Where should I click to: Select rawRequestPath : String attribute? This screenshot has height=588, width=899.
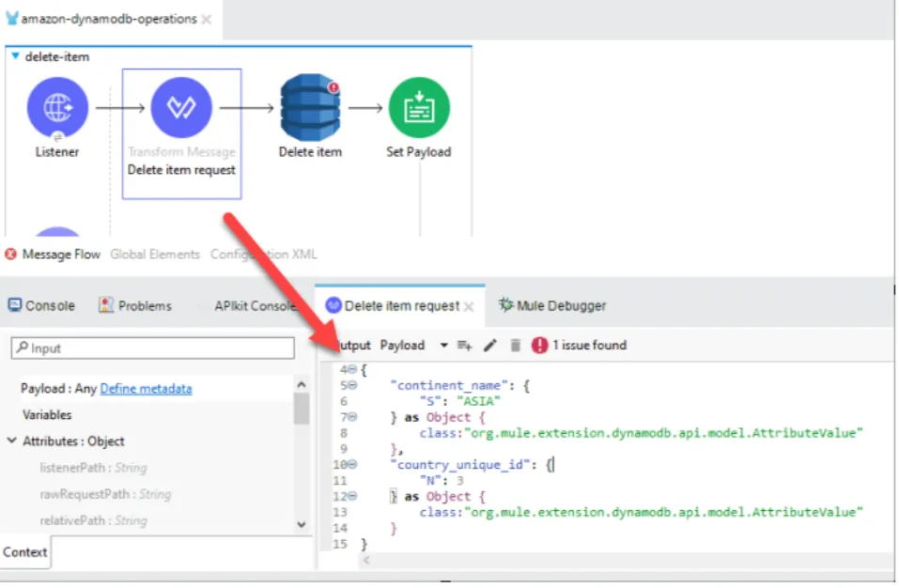[105, 494]
